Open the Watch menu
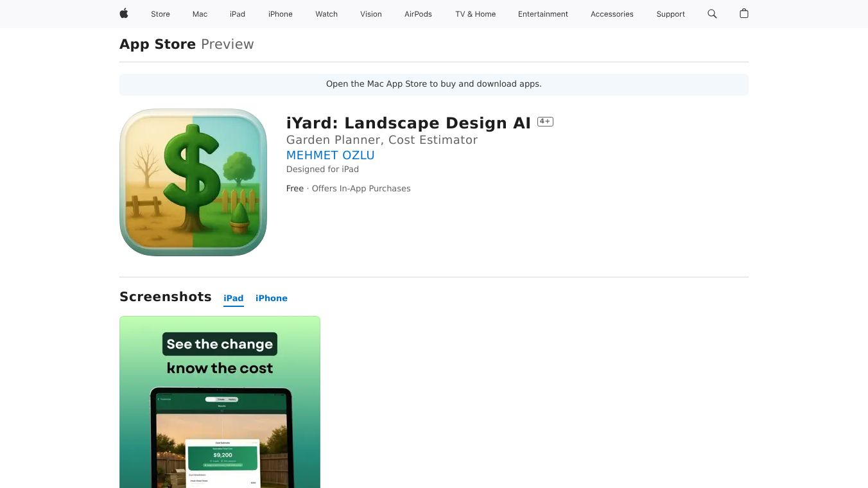 pos(327,14)
